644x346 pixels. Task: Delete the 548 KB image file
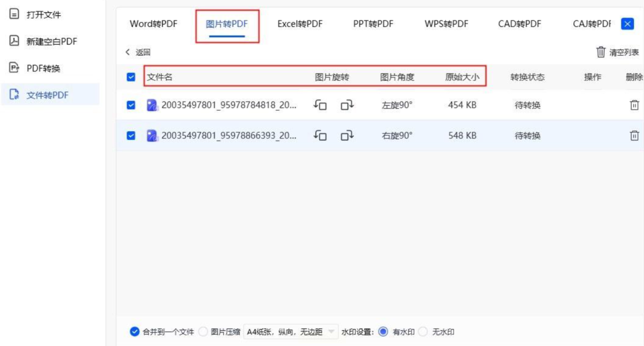click(x=634, y=135)
